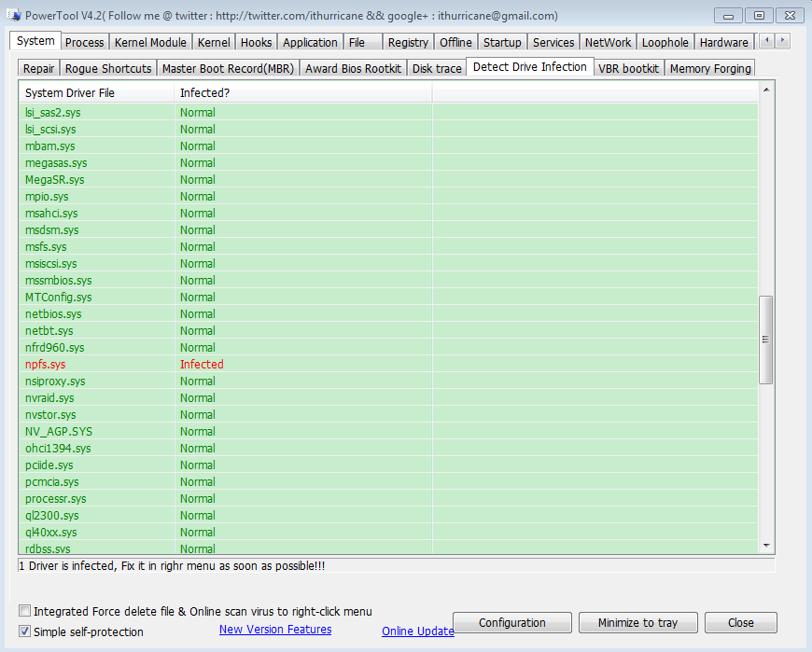Select MTConfig.sys driver row

pos(388,297)
